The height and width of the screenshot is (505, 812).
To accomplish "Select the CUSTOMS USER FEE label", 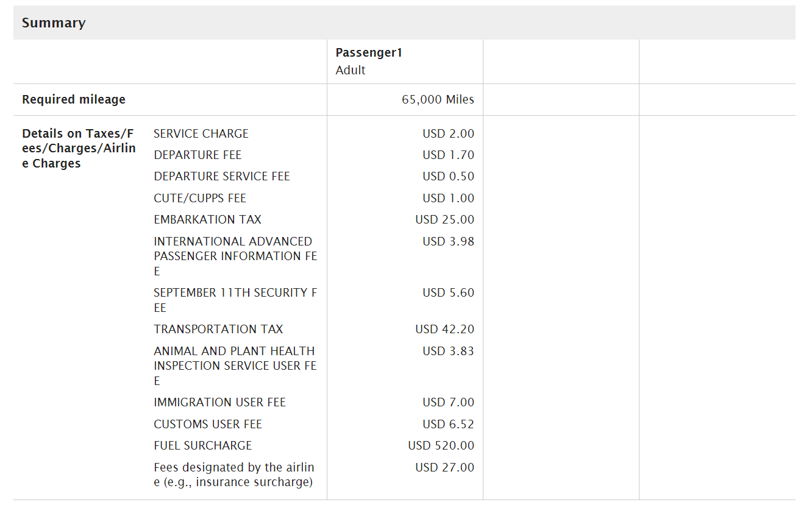I will [208, 424].
